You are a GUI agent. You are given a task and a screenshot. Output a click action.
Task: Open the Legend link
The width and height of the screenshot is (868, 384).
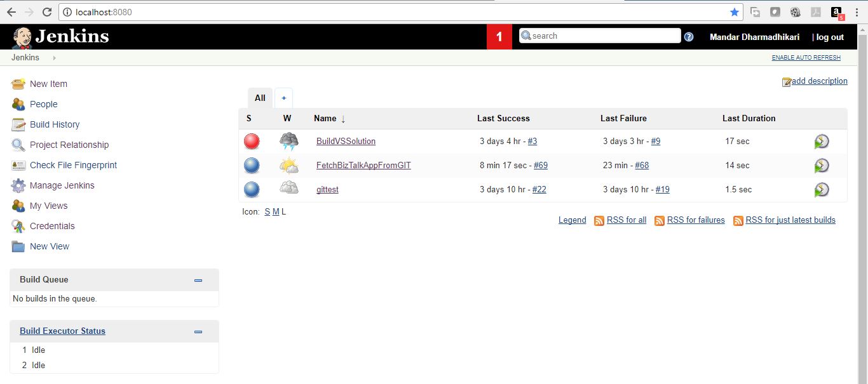[x=573, y=220]
